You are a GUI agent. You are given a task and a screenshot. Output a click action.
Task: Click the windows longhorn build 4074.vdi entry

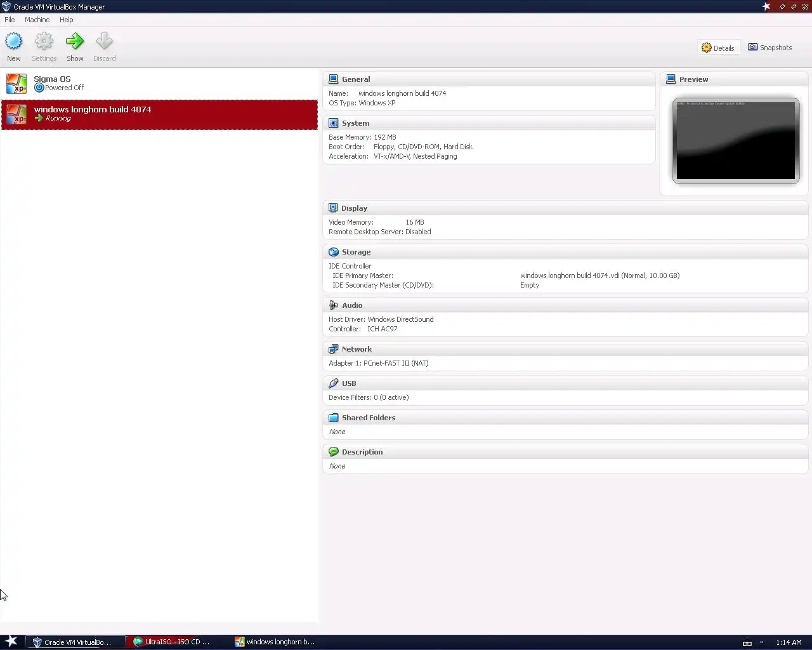coord(599,275)
